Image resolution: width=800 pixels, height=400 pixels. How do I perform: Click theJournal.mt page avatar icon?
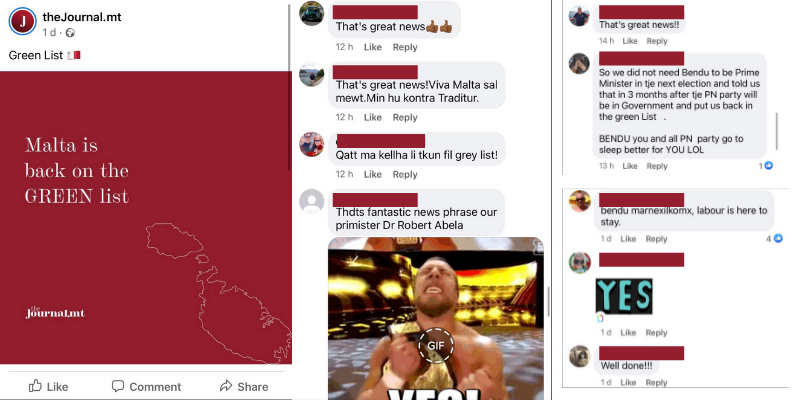[22, 21]
